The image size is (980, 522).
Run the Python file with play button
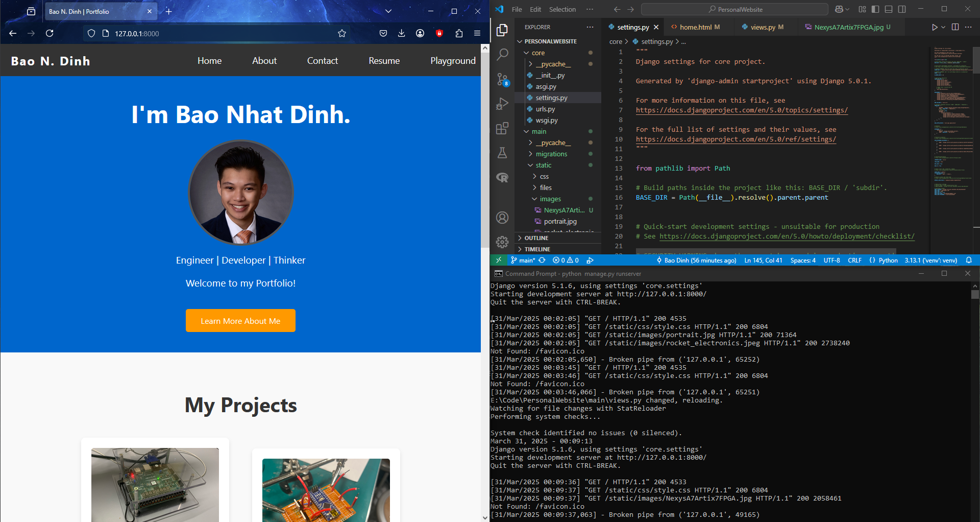[934, 27]
